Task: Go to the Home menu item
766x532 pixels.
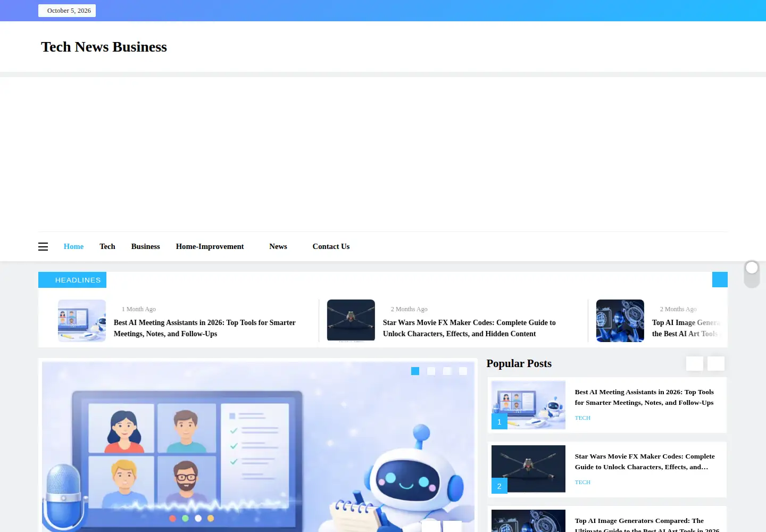Action: (x=73, y=246)
